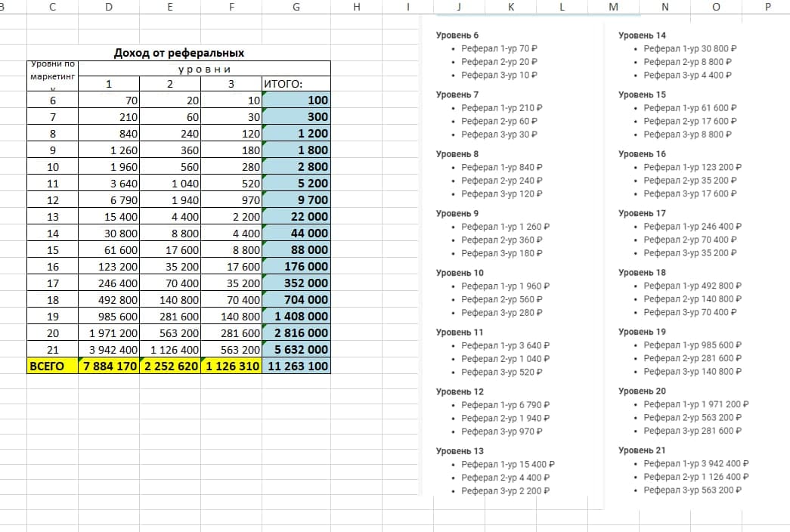Select table cell 123 200 in row 16
The image size is (790, 532).
(x=109, y=267)
